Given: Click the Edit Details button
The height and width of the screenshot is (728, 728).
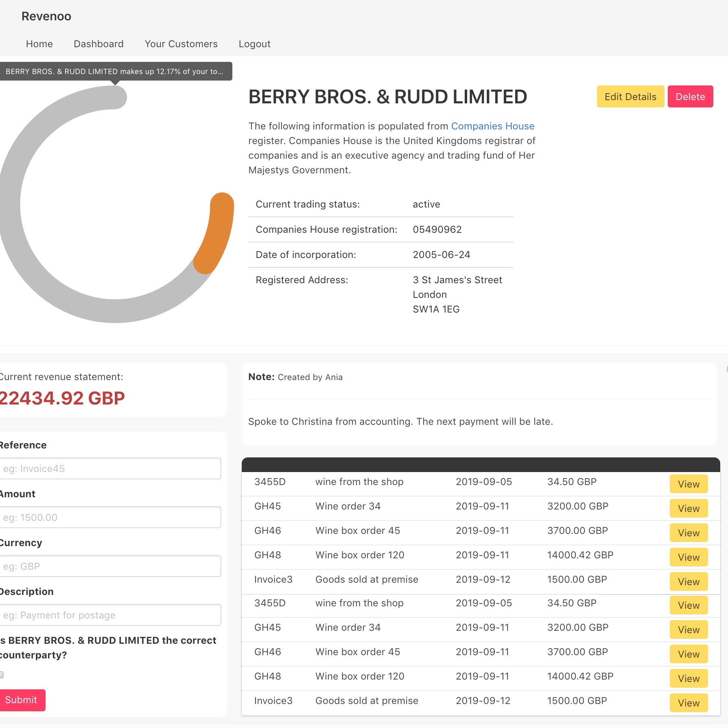Looking at the screenshot, I should [x=630, y=96].
